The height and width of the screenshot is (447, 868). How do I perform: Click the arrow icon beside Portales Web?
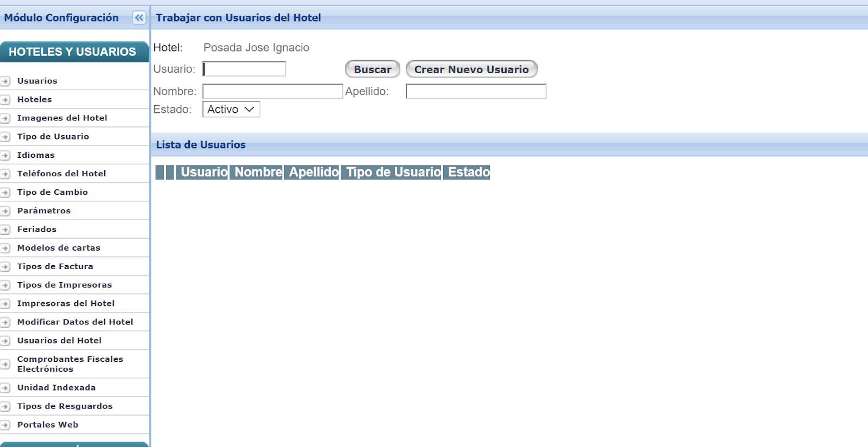pos(5,425)
